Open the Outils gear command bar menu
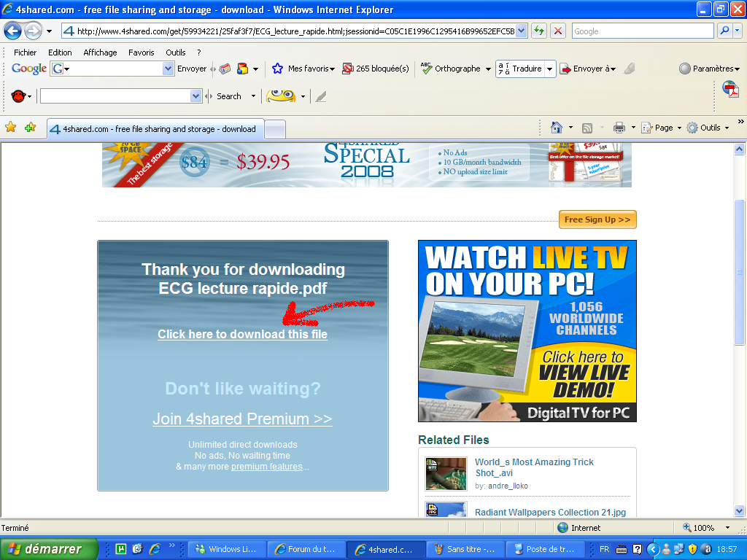This screenshot has height=560, width=747. tap(708, 128)
